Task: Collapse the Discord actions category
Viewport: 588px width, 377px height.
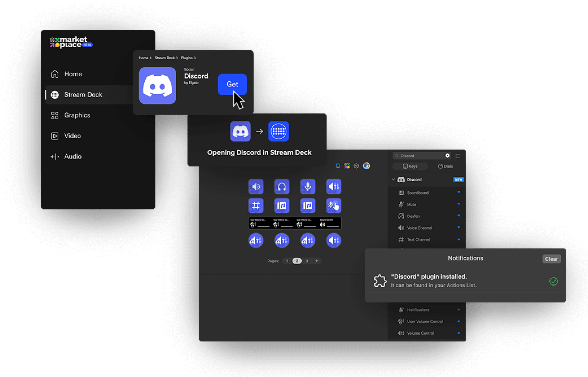Action: coord(394,179)
